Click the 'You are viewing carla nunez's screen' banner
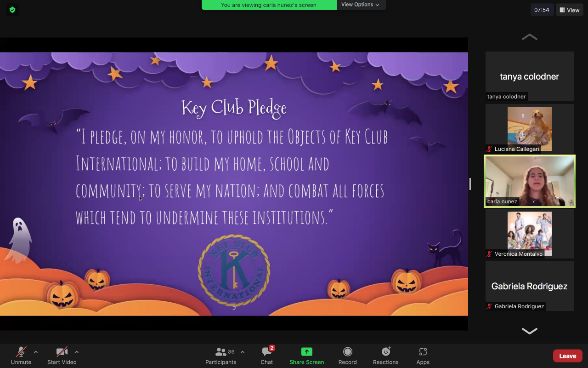Image resolution: width=588 pixels, height=368 pixels. pyautogui.click(x=269, y=5)
